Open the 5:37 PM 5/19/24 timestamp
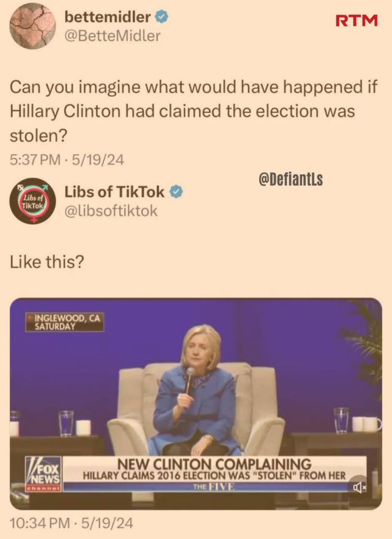Viewport: 392px width, 539px height. [x=67, y=160]
